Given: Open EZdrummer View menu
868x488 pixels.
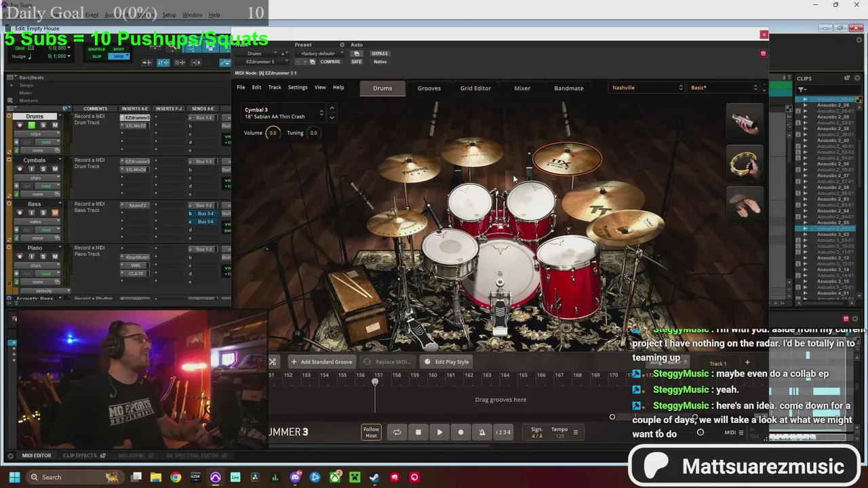Looking at the screenshot, I should pos(320,87).
